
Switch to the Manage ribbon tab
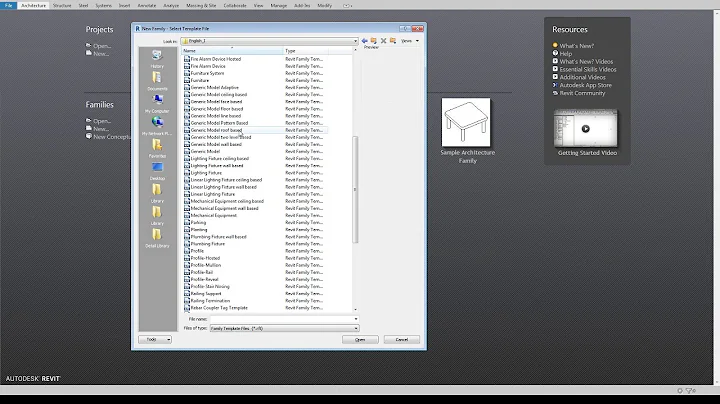pyautogui.click(x=279, y=6)
